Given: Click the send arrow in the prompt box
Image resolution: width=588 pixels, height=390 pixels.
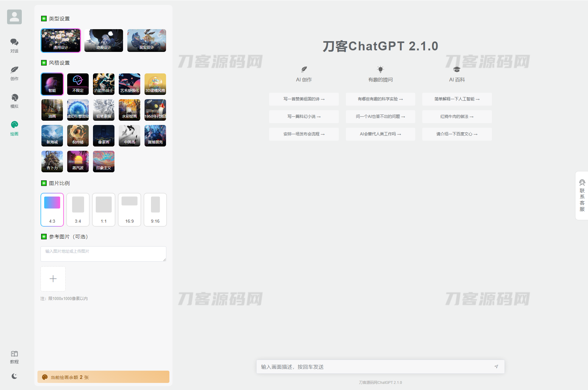Looking at the screenshot, I should (x=497, y=366).
